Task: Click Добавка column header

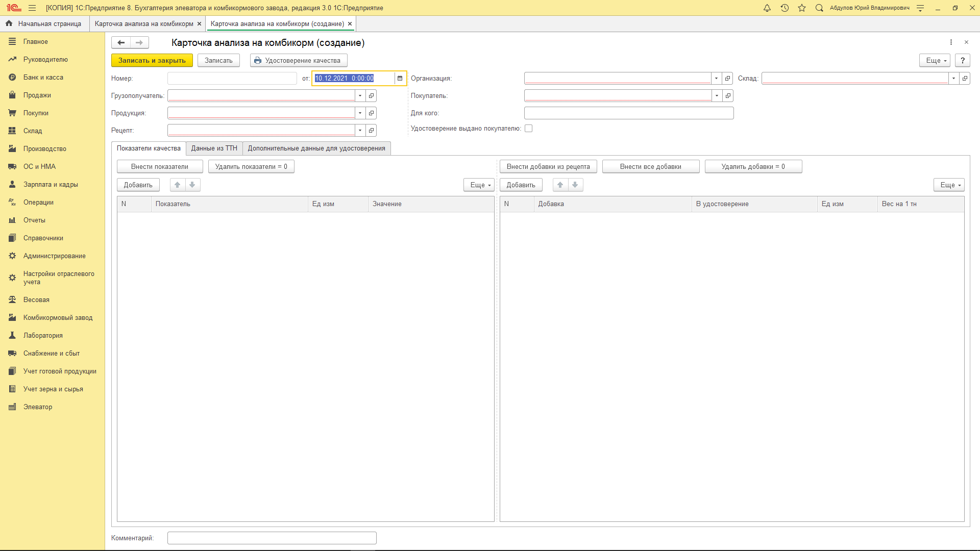Action: coord(613,204)
